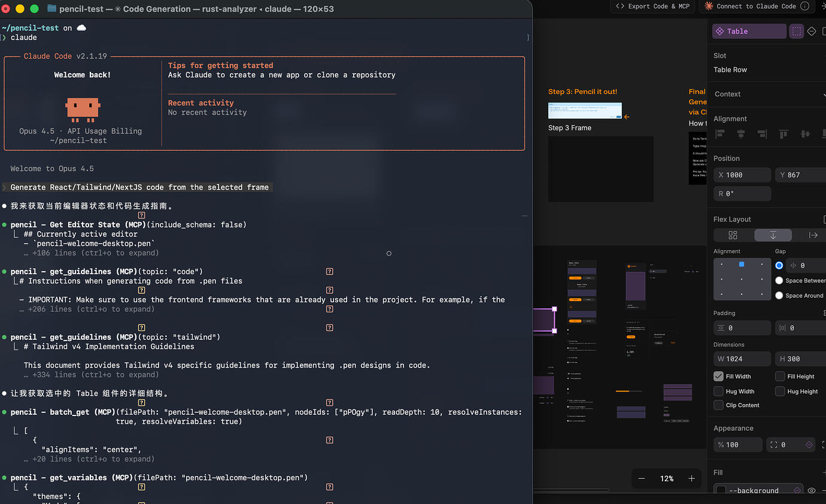Select the horizontal direction flex layout
The height and width of the screenshot is (504, 826).
point(813,235)
